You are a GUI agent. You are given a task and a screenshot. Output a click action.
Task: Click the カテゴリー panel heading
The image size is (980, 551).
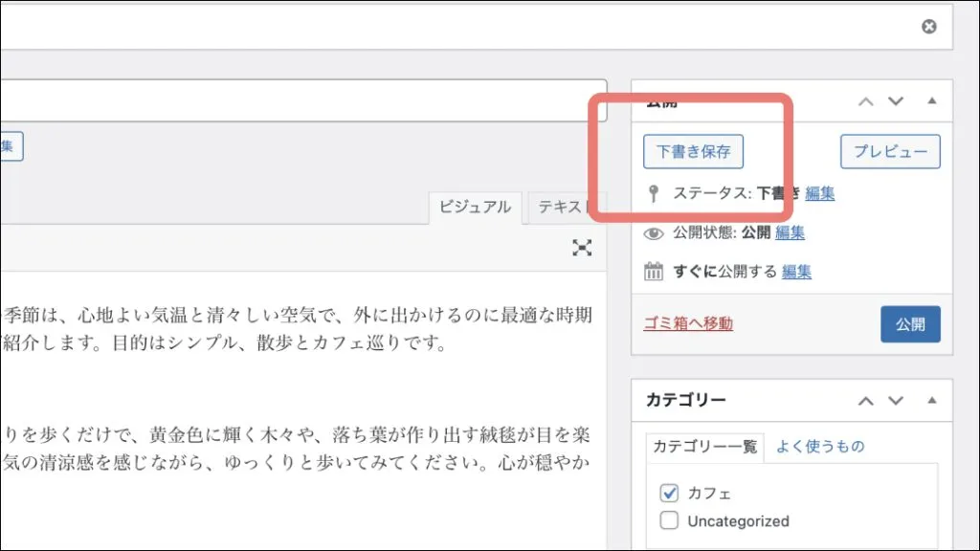point(685,400)
